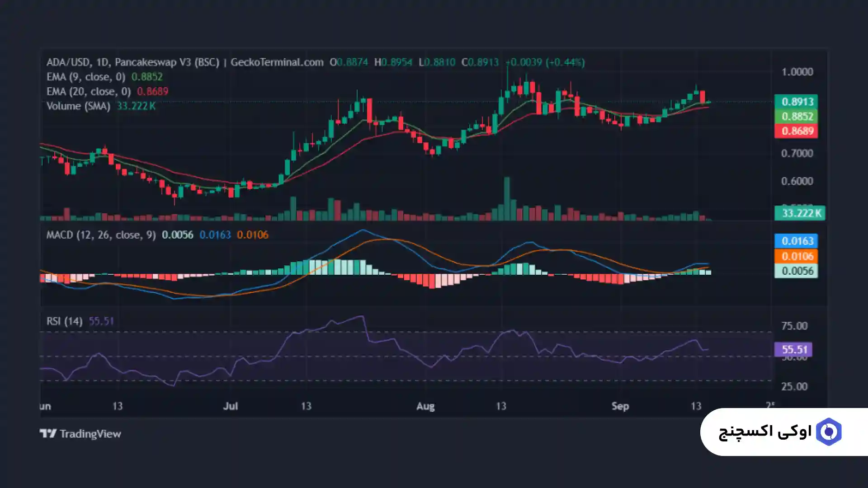Select the EMA 20 indicator legend

[89, 91]
